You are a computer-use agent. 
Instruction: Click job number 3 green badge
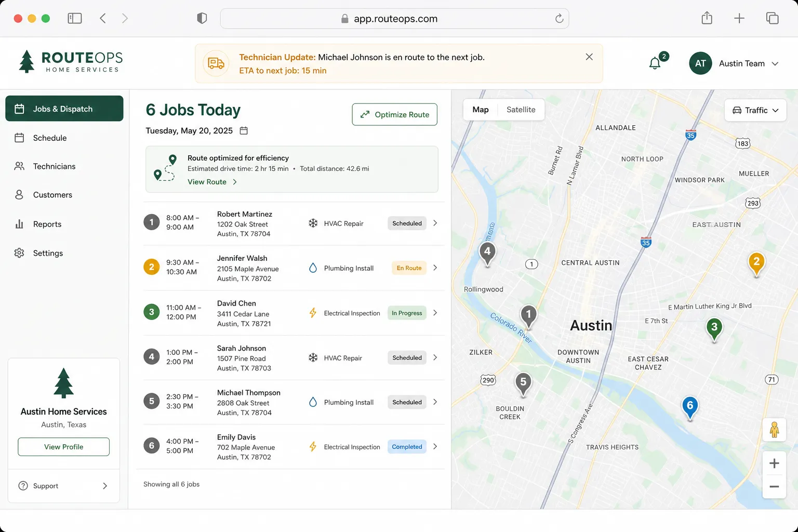point(152,312)
